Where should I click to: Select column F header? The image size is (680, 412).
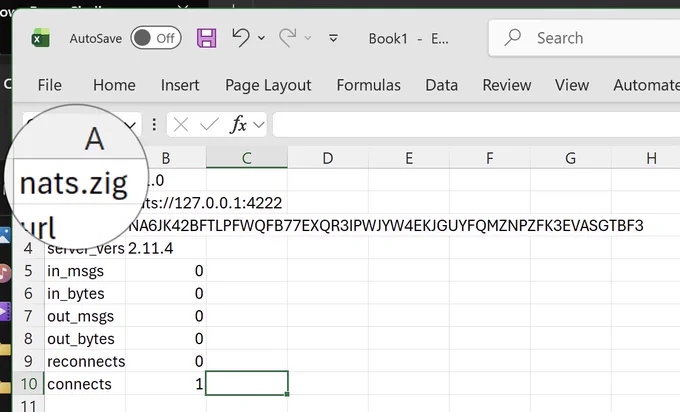pos(490,158)
